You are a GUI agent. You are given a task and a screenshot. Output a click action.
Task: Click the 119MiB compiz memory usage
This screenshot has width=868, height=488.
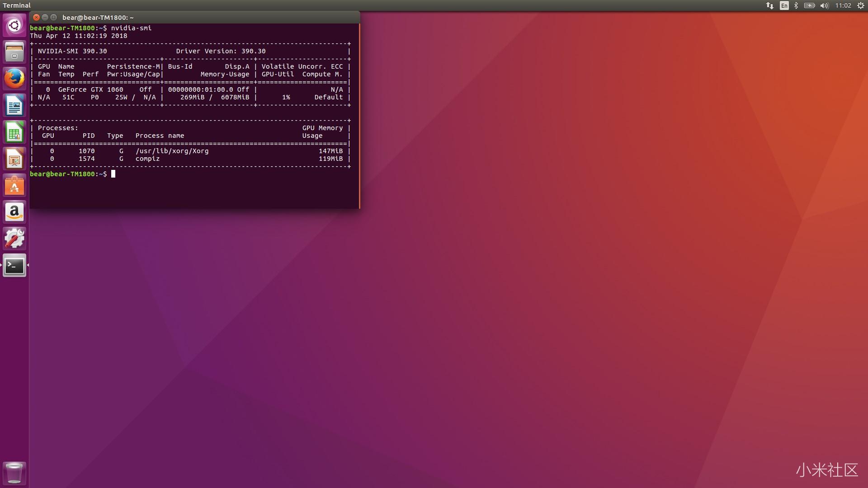click(x=330, y=159)
